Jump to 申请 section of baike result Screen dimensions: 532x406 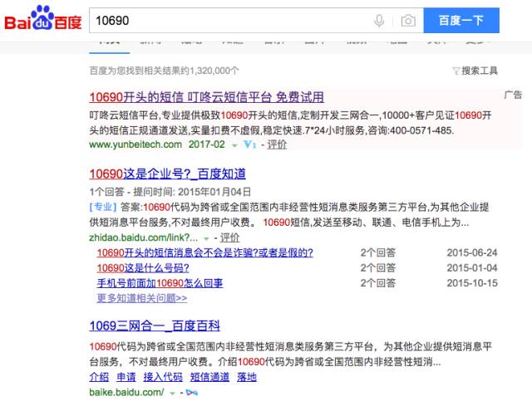[126, 377]
